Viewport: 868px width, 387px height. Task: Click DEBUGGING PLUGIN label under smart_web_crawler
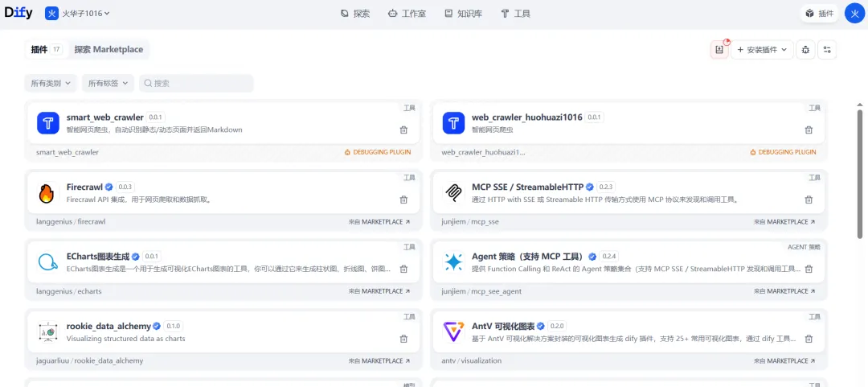(378, 152)
